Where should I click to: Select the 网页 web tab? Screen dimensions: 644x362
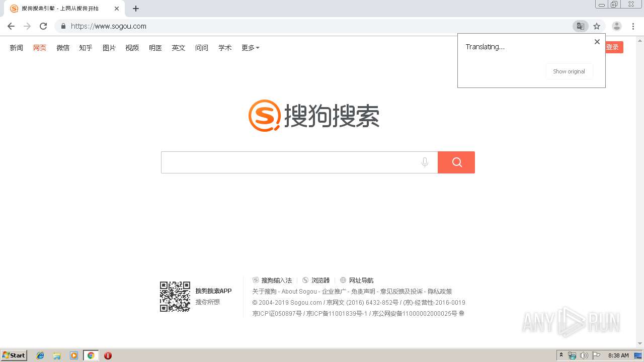40,48
